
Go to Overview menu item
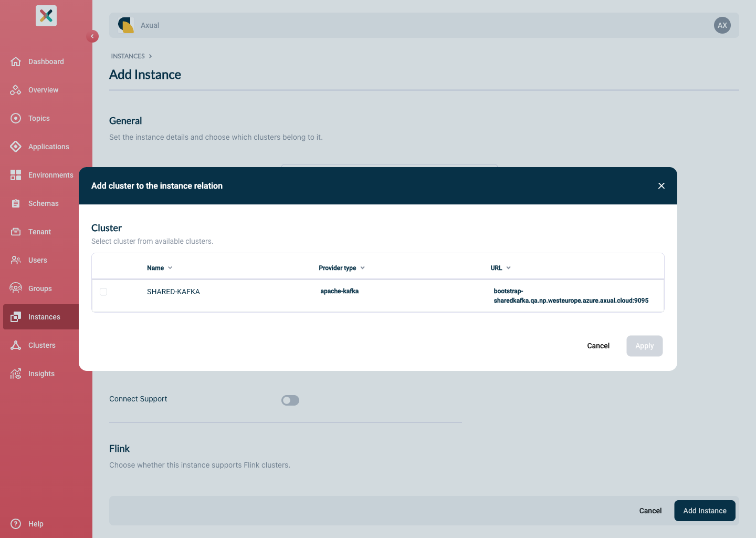click(x=44, y=90)
